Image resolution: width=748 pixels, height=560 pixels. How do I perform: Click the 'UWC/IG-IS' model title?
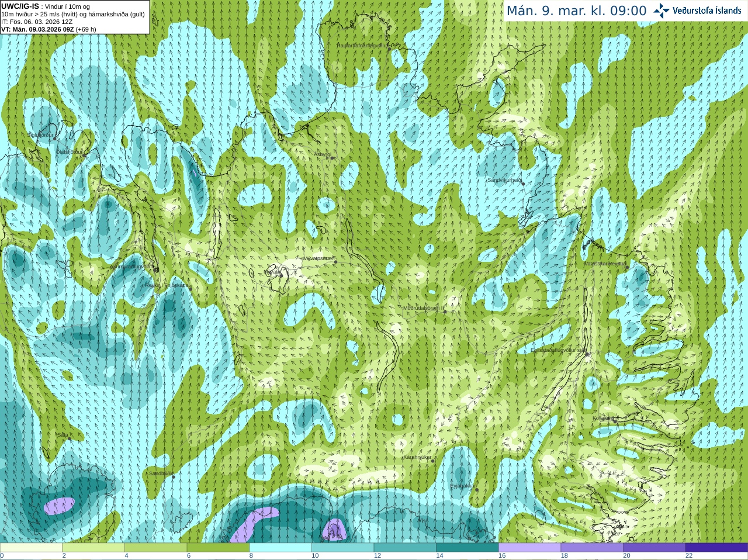[20, 6]
